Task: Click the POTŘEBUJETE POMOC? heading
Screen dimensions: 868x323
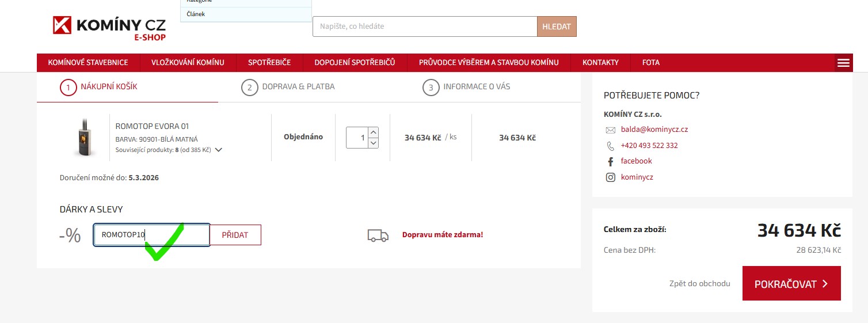Action: coord(652,96)
